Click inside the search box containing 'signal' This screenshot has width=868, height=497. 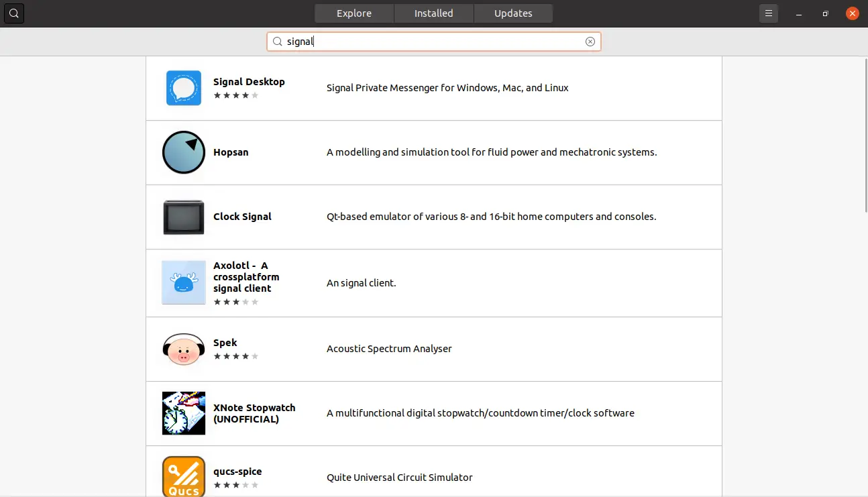pos(434,42)
